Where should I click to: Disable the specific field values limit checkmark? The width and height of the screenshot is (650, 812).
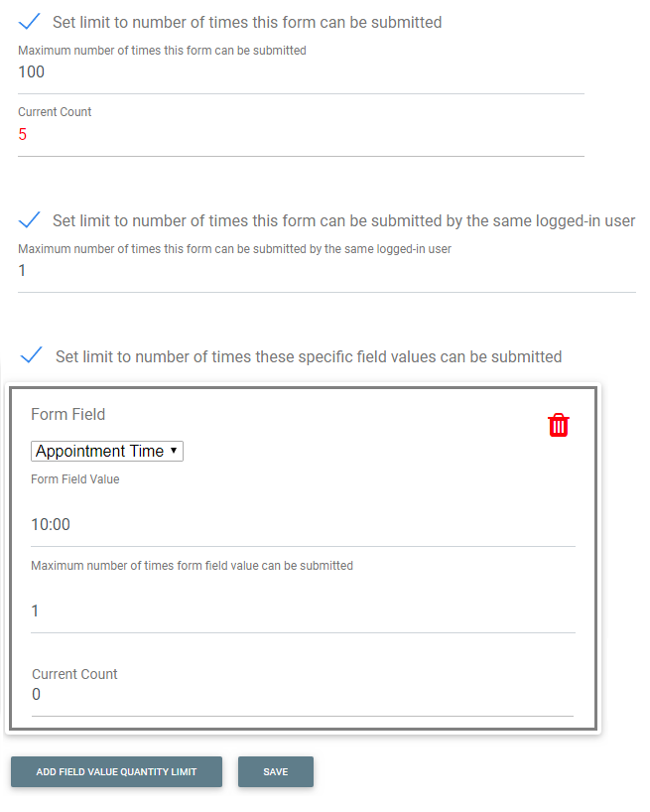(31, 355)
